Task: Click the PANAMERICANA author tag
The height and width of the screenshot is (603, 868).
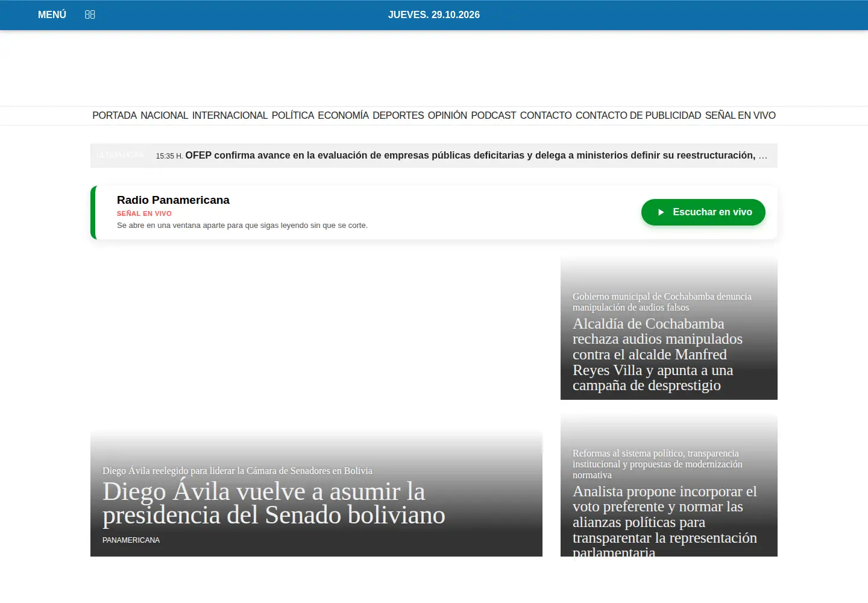Action: click(x=131, y=540)
